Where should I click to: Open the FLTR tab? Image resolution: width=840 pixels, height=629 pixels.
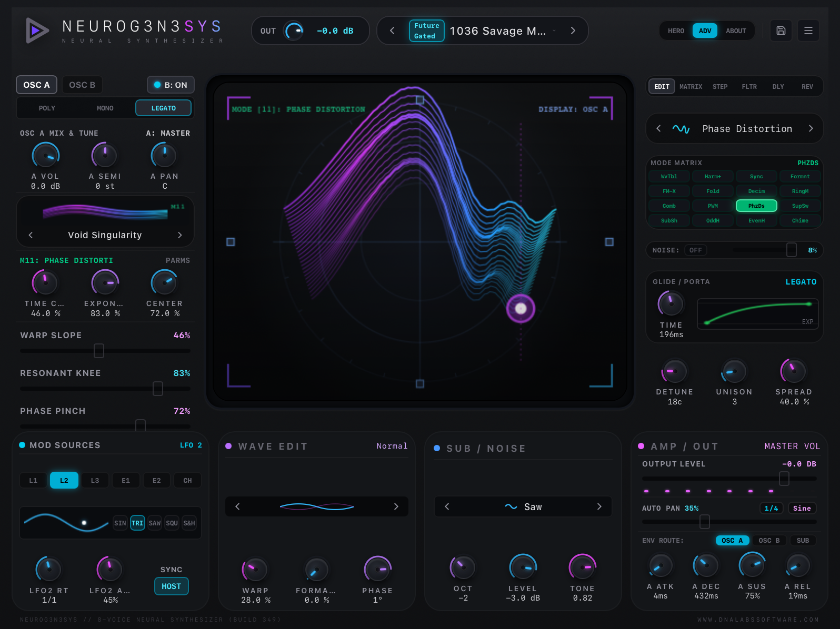coord(749,86)
